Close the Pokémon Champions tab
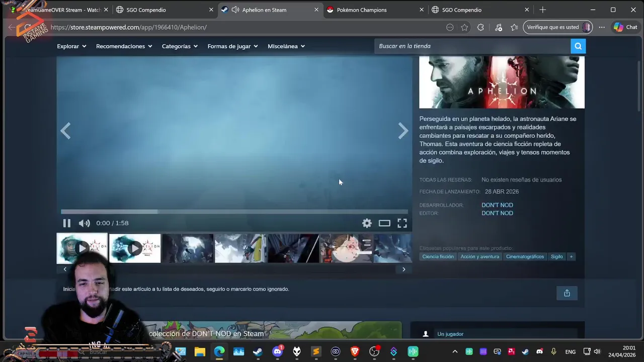 422,10
